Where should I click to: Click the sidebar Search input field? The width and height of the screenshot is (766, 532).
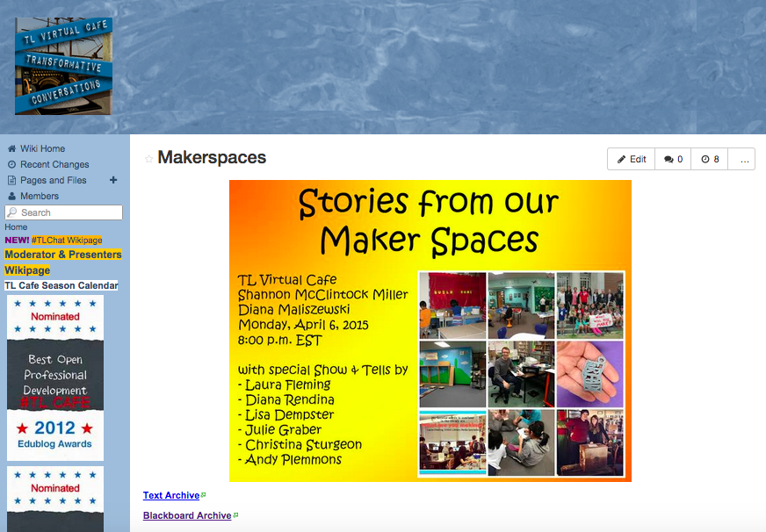coord(63,212)
